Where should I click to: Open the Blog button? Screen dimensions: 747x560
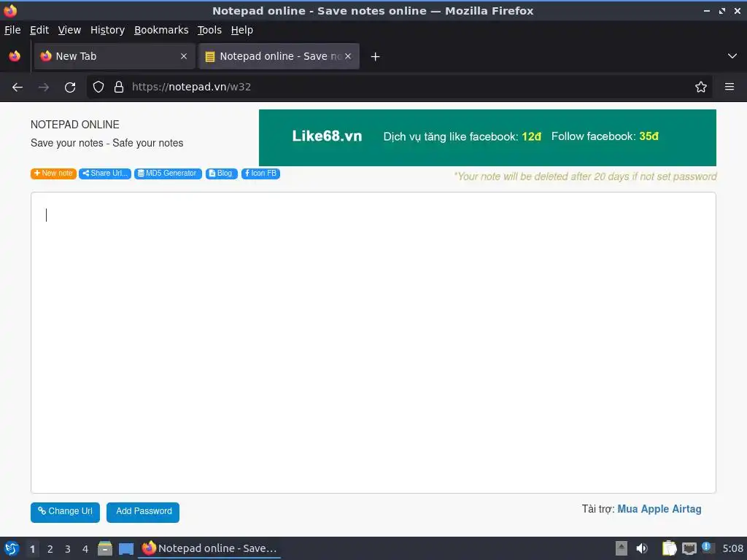[222, 174]
